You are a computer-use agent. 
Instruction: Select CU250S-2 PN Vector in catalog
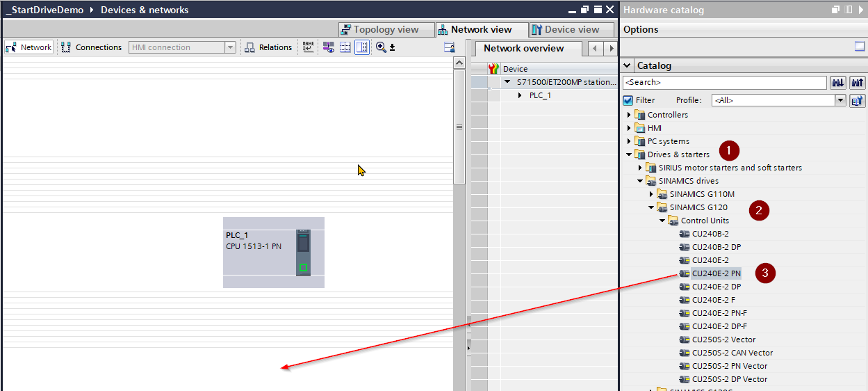730,366
